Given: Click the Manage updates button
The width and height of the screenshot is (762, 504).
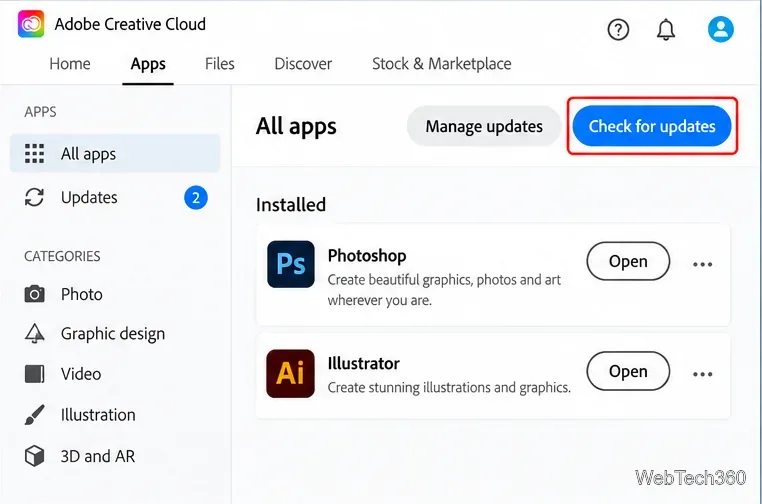Looking at the screenshot, I should (484, 126).
